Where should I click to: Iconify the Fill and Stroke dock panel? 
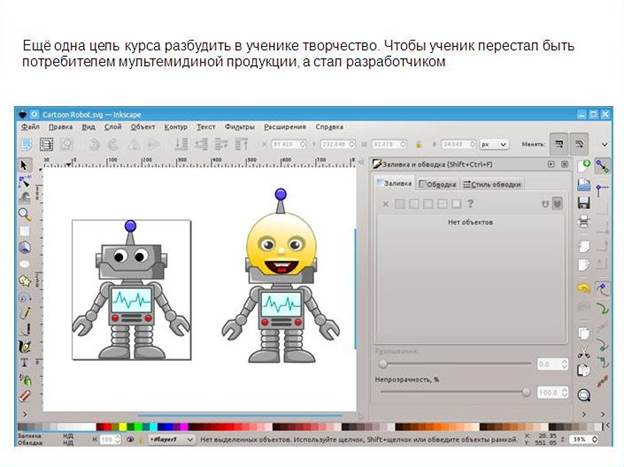pos(551,164)
